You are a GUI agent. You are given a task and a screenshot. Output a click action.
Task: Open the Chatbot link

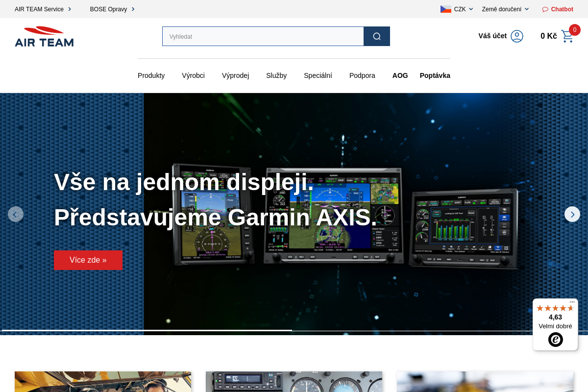click(558, 9)
